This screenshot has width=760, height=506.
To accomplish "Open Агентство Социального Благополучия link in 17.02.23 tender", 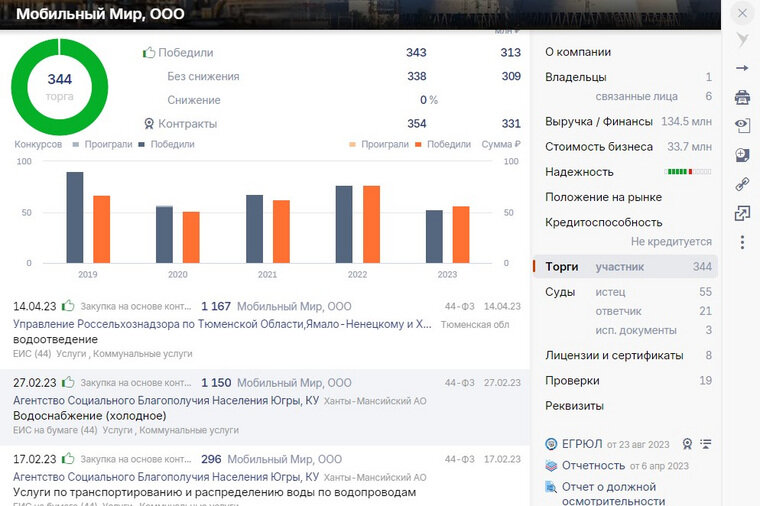I will tap(166, 476).
